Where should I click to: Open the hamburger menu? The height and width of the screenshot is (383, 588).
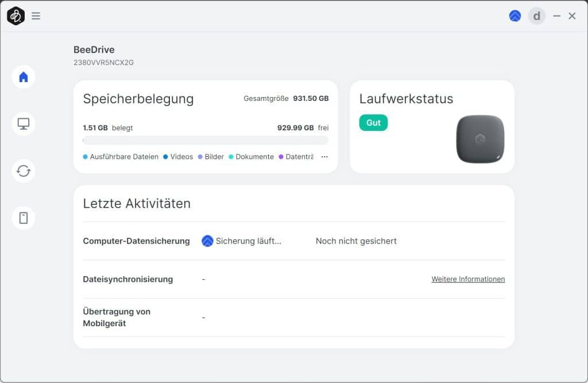tap(36, 16)
